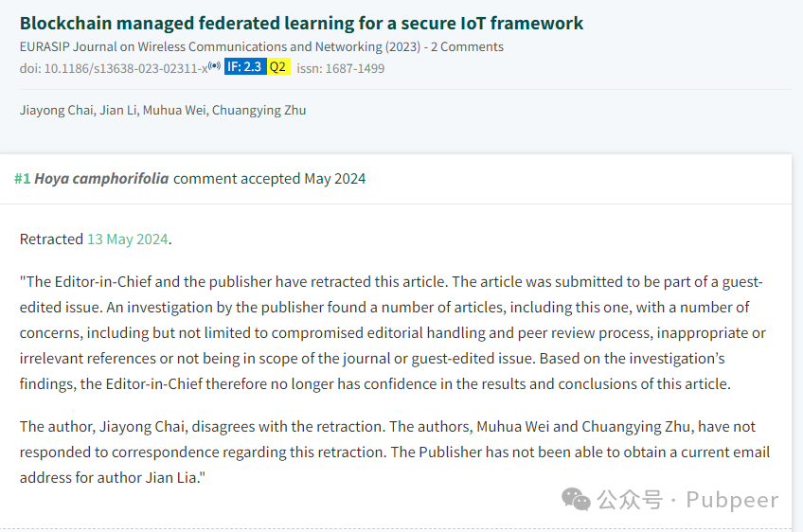Click the comment accepted May 2024 text

(269, 179)
